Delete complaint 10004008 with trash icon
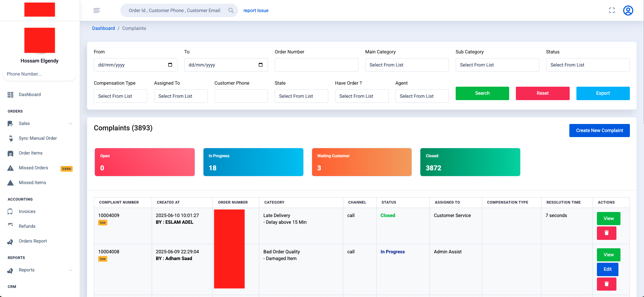Image resolution: width=644 pixels, height=297 pixels. pos(606,284)
